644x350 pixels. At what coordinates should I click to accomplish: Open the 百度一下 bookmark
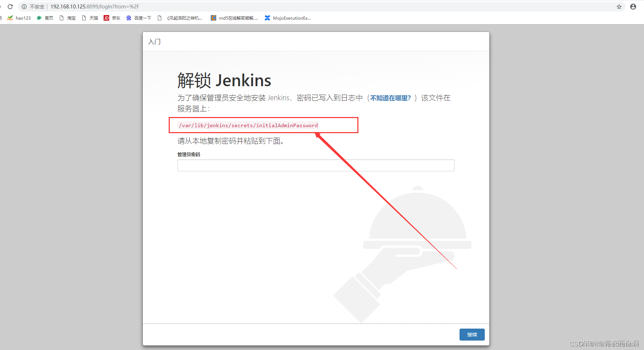point(139,18)
